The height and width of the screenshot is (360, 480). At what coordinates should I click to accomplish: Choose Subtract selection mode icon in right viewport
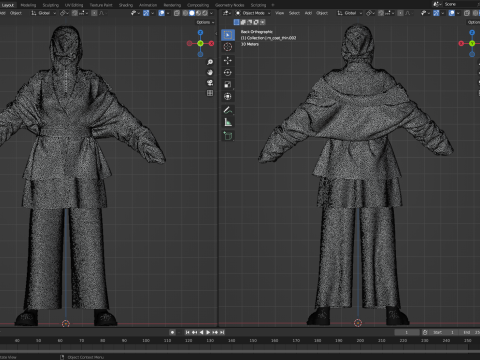click(249, 22)
